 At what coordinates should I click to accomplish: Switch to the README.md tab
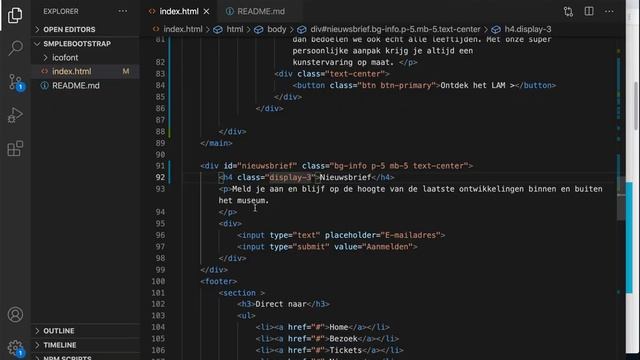point(260,11)
